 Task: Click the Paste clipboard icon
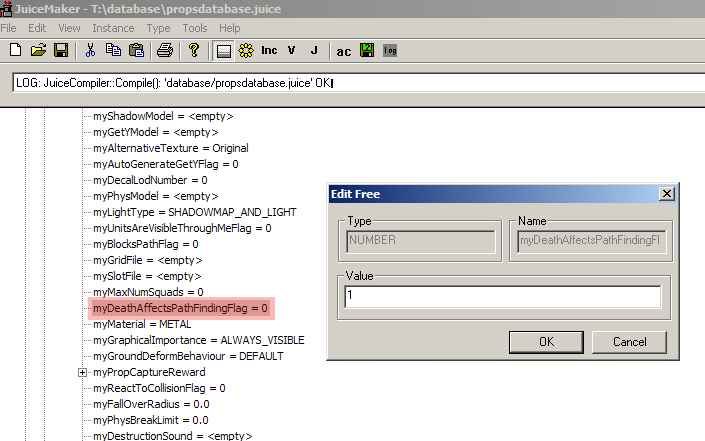pos(136,50)
